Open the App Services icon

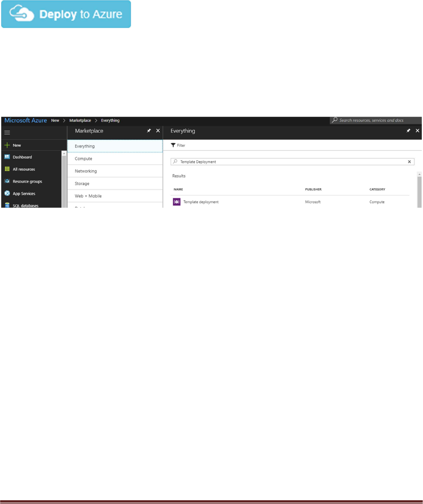[x=7, y=193]
